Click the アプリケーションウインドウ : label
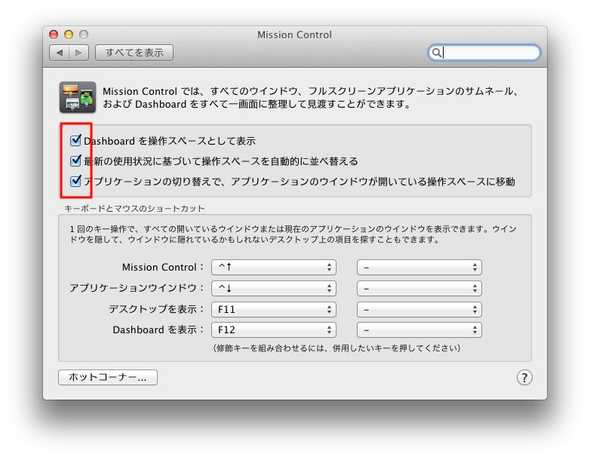This screenshot has height=459, width=590. tap(137, 288)
